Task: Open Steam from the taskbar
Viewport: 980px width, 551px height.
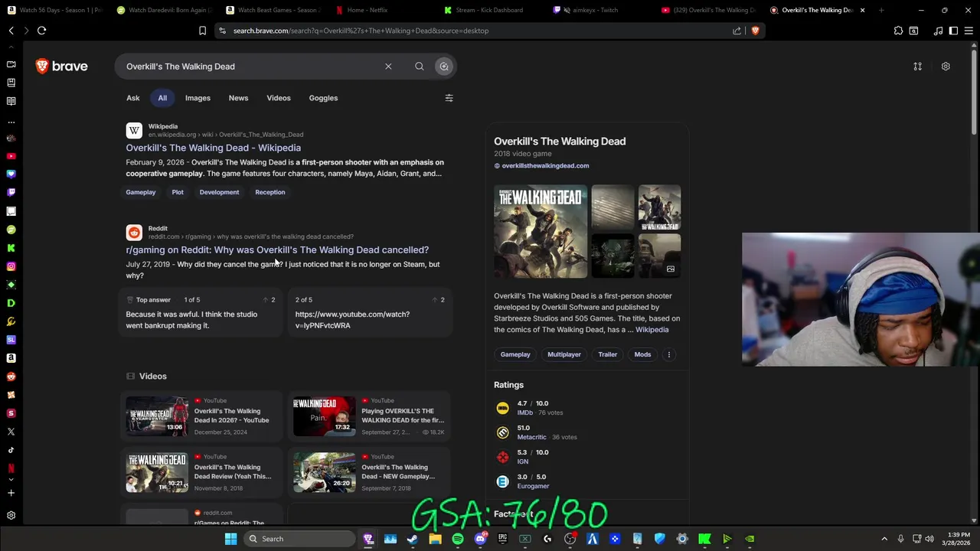Action: [x=413, y=539]
